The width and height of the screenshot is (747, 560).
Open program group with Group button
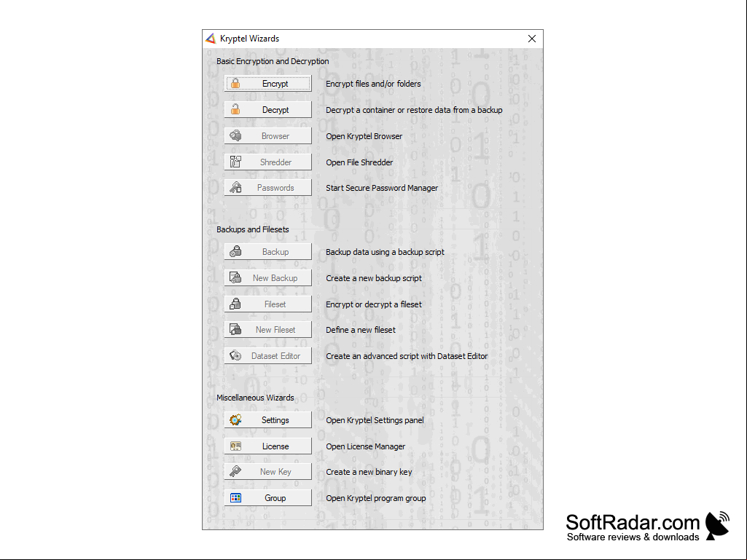(267, 497)
